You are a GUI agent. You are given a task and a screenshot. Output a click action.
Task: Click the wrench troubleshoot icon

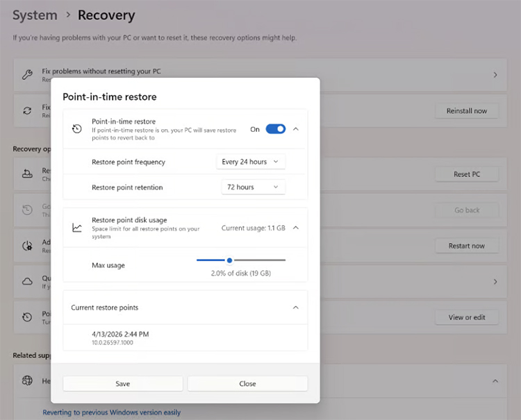click(x=27, y=75)
